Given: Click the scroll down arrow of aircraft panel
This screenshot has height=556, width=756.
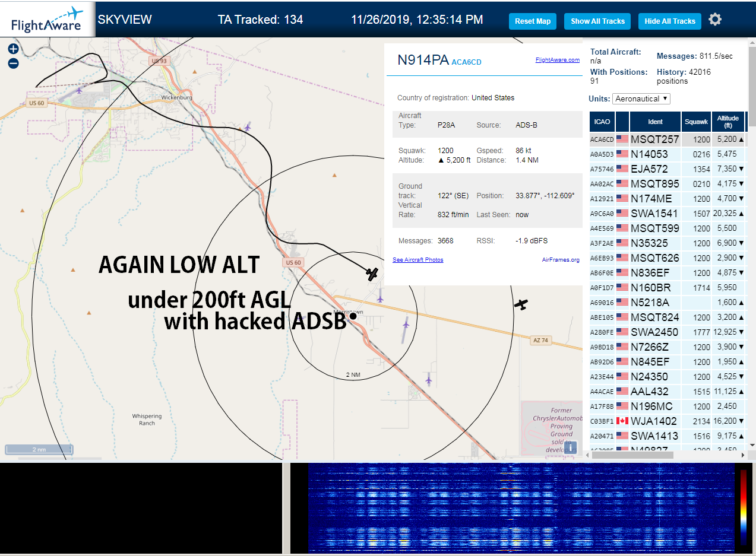Looking at the screenshot, I should click(752, 445).
